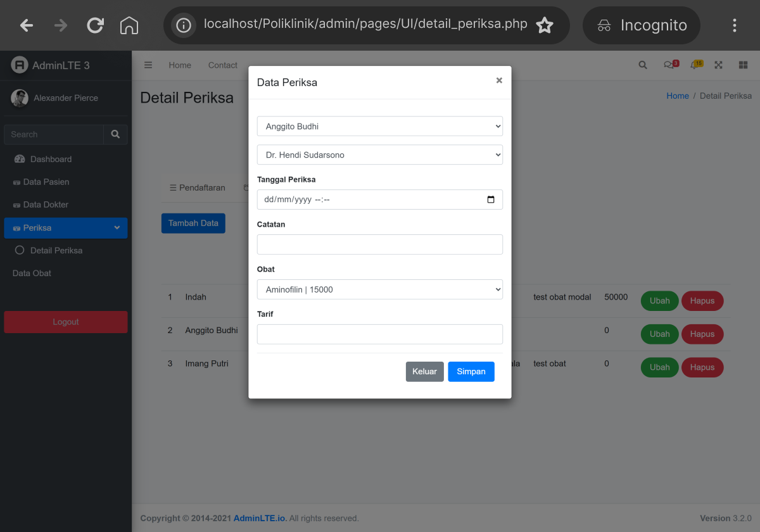
Task: Open calendar picker in Tanggal Periksa
Action: click(x=491, y=199)
